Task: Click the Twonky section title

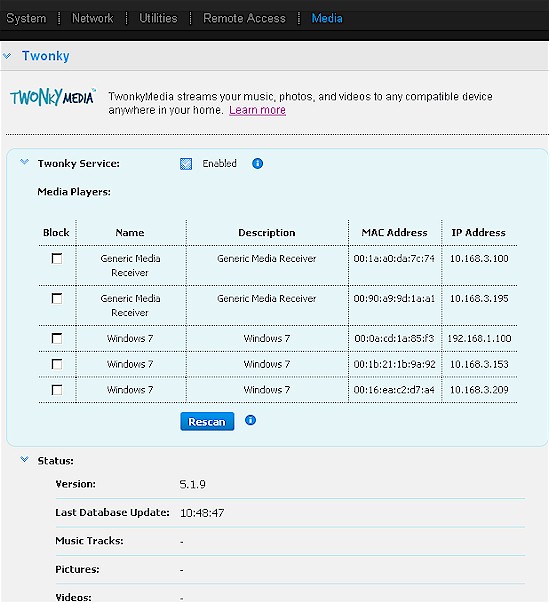Action: (45, 56)
